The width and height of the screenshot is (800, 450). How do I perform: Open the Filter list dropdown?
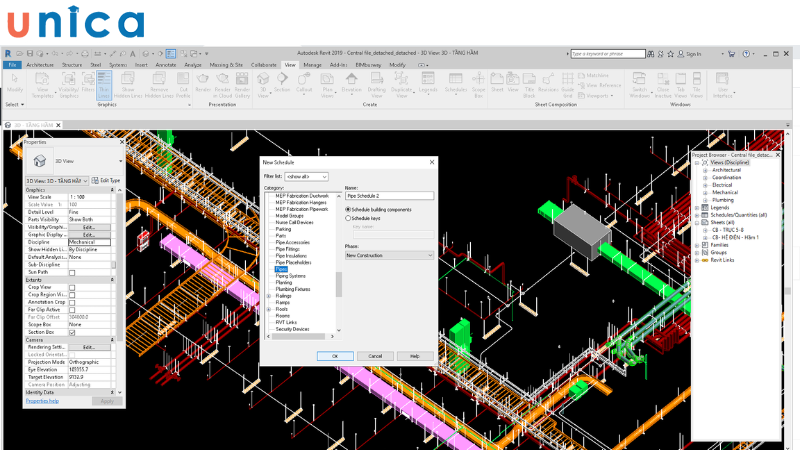(307, 176)
